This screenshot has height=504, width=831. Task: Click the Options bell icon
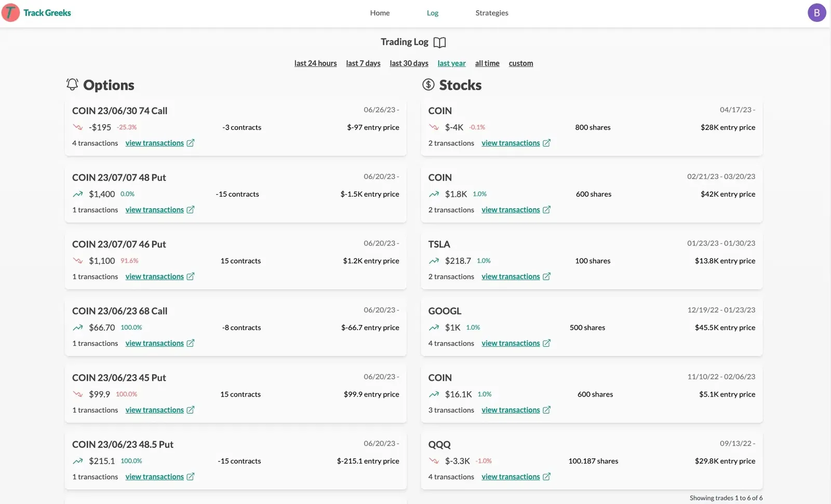pos(72,84)
